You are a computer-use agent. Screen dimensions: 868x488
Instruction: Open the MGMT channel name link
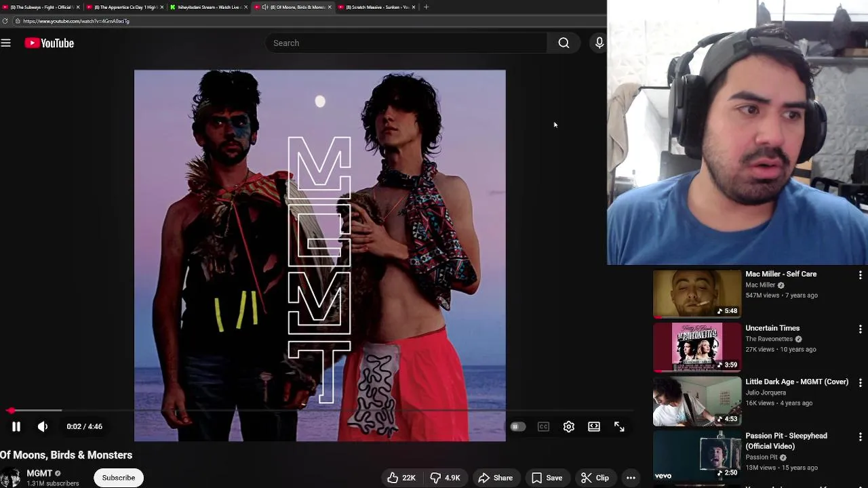coord(39,473)
